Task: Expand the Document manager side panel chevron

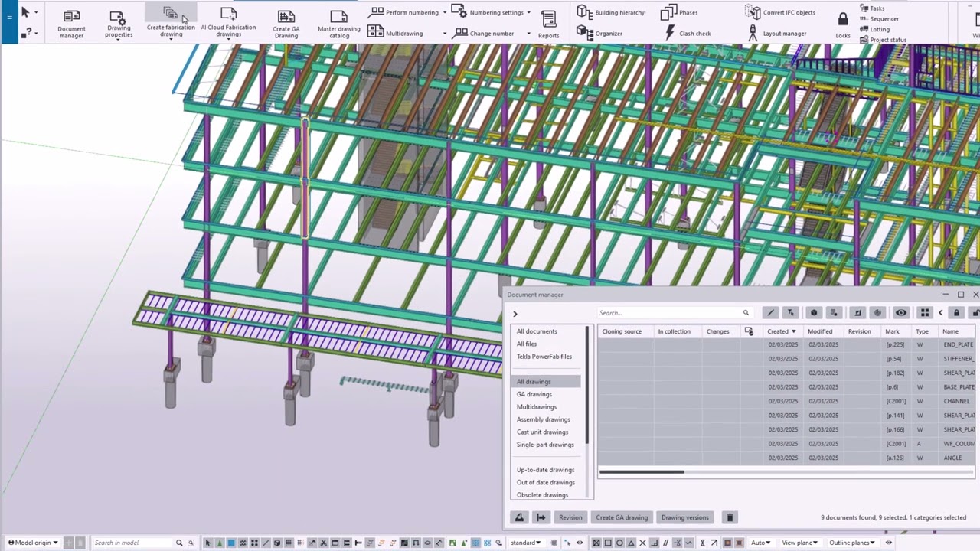Action: [514, 314]
